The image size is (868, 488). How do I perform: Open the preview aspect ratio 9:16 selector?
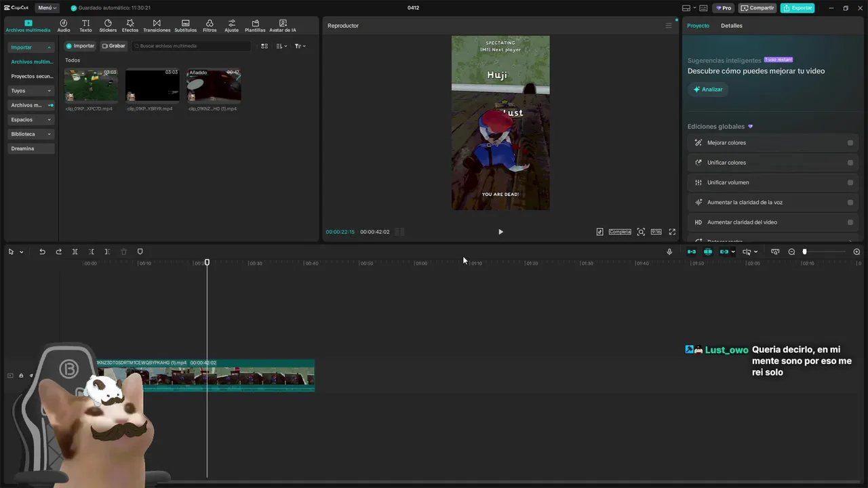(x=656, y=232)
